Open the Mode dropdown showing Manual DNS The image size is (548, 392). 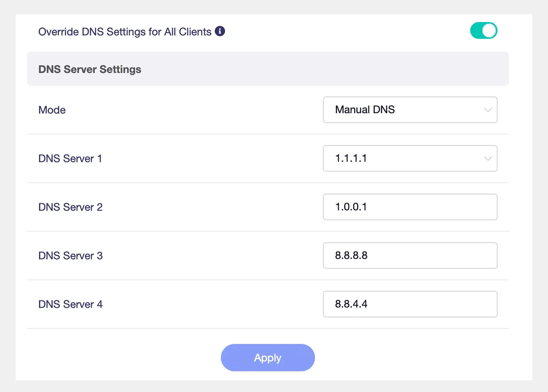(410, 110)
